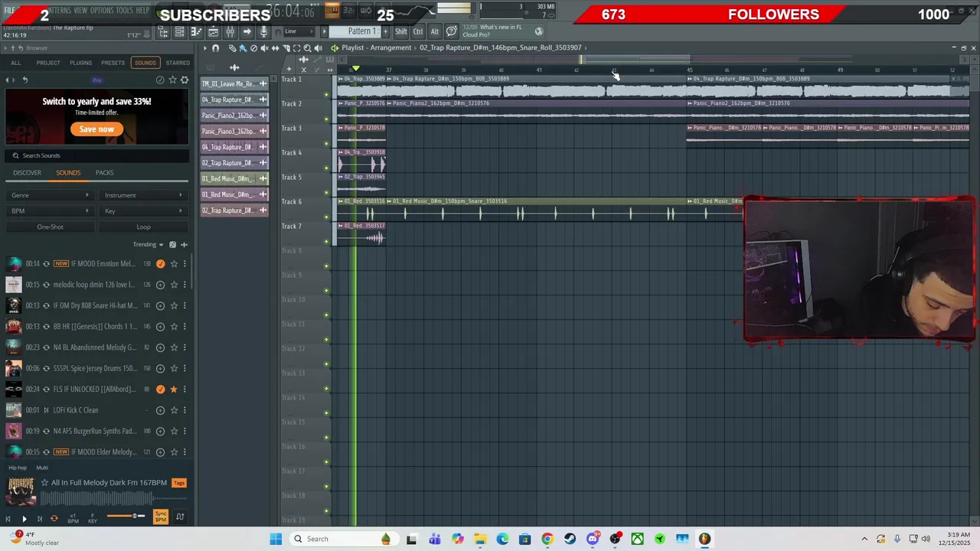Click the Playback speaker tool in playlist
Image resolution: width=980 pixels, height=551 pixels.
[x=318, y=48]
